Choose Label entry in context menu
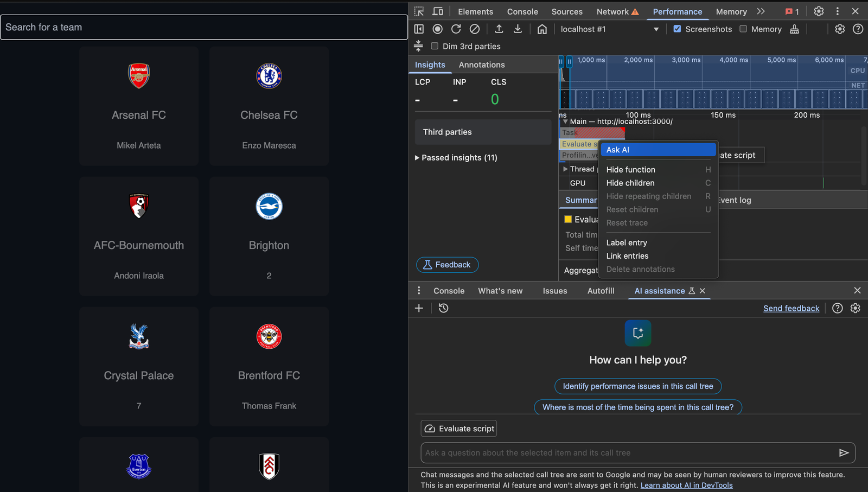This screenshot has width=868, height=492. (658, 242)
